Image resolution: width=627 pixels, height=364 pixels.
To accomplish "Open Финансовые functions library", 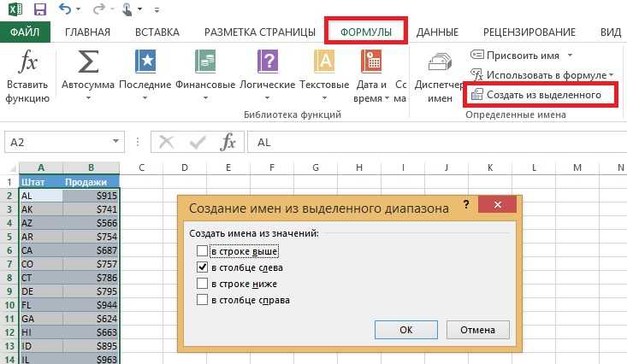I will tap(205, 76).
